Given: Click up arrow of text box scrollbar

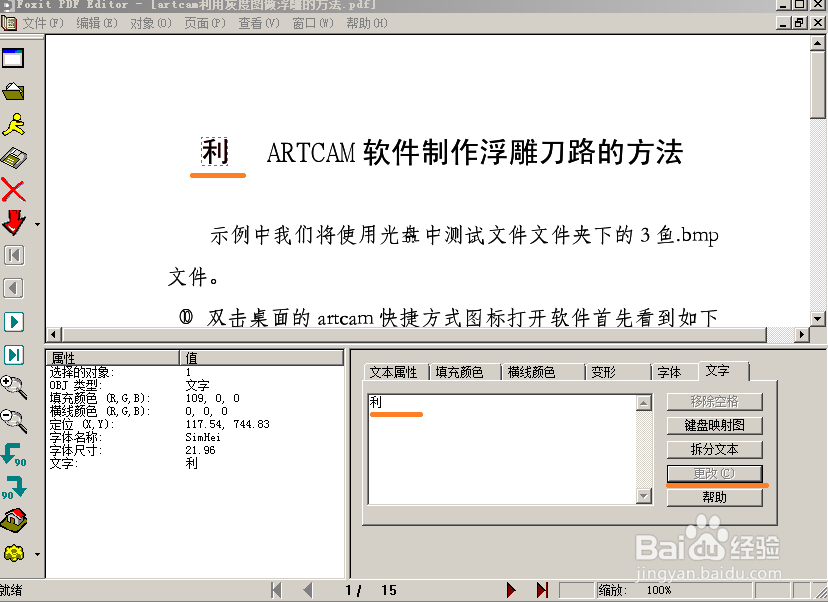Looking at the screenshot, I should (x=644, y=402).
